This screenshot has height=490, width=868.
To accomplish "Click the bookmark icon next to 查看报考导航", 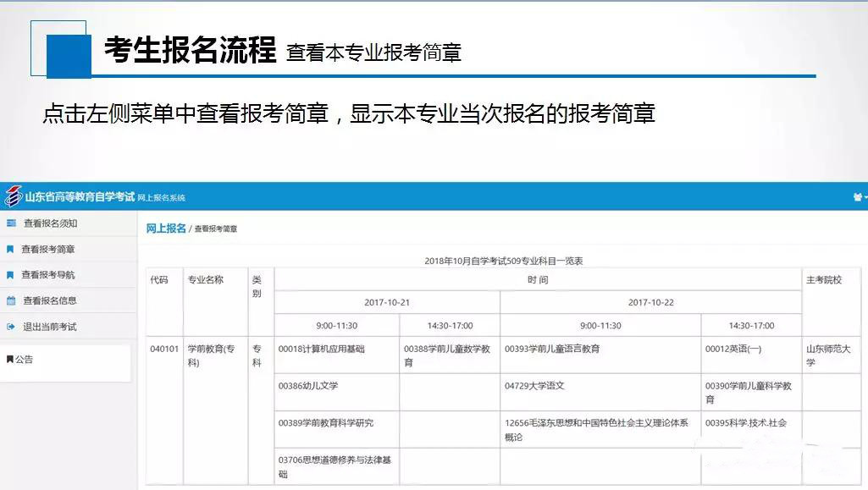I will click(11, 274).
